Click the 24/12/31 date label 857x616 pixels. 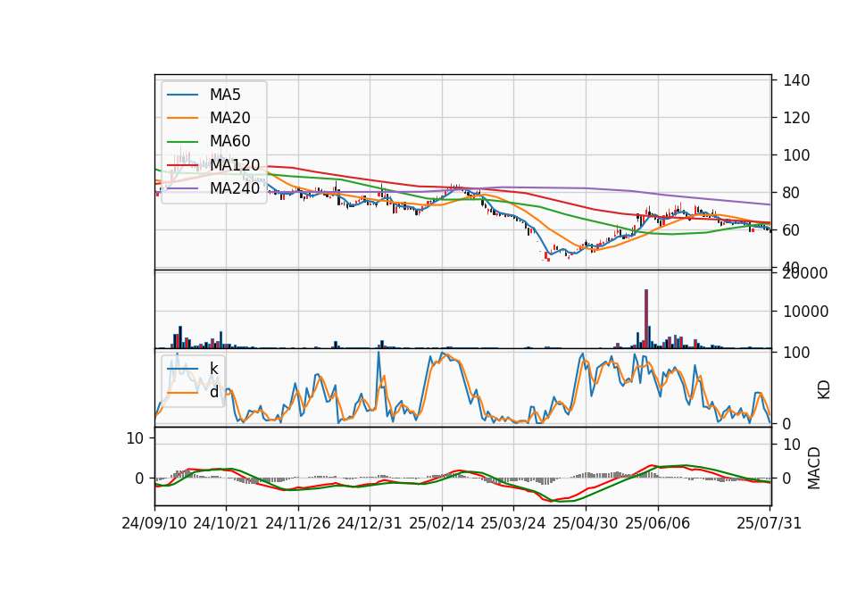[x=370, y=523]
